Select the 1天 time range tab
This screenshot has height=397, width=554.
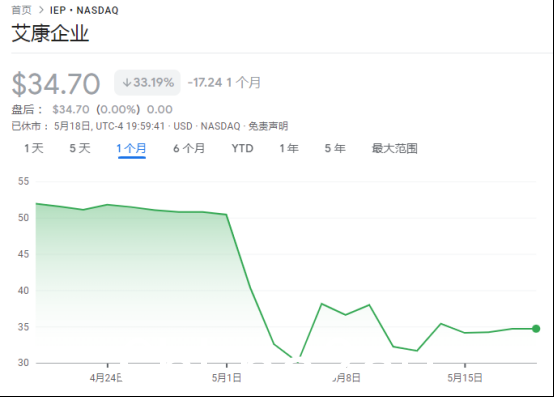tap(34, 148)
